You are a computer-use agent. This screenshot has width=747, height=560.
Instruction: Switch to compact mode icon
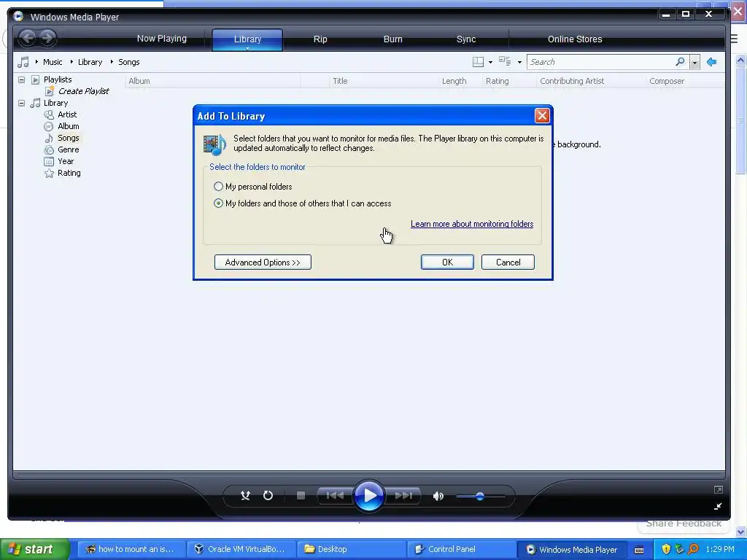pyautogui.click(x=718, y=506)
